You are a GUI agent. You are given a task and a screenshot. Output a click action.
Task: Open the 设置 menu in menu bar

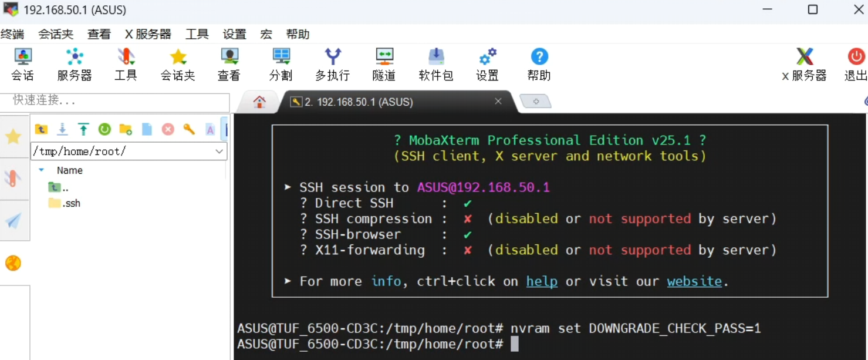(x=234, y=34)
